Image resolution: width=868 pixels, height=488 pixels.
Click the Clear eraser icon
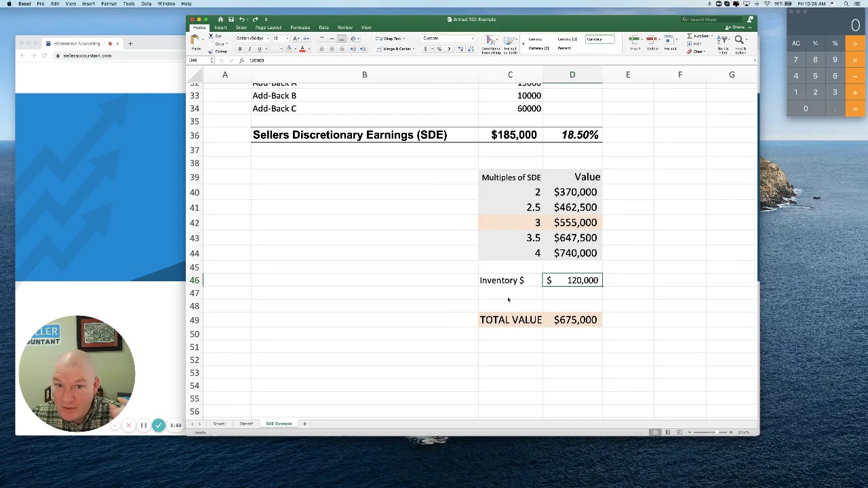[x=689, y=52]
